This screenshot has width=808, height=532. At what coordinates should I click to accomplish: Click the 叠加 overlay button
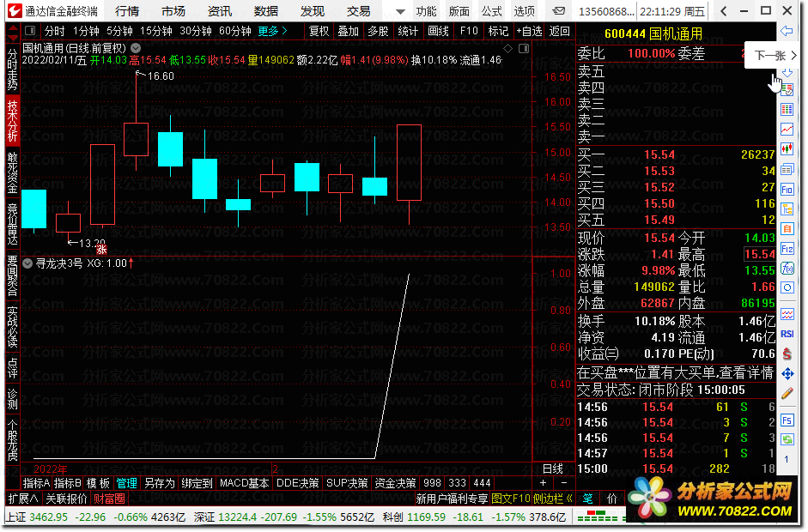349,32
